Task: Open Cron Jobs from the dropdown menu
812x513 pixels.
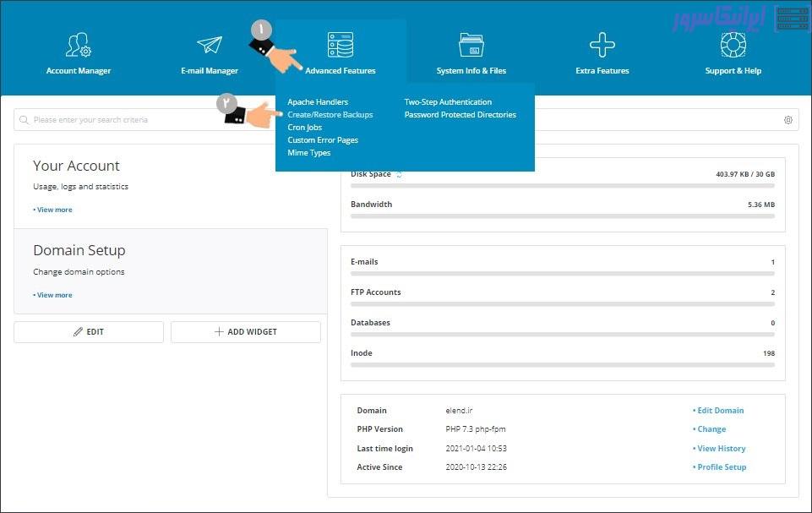Action: click(304, 128)
